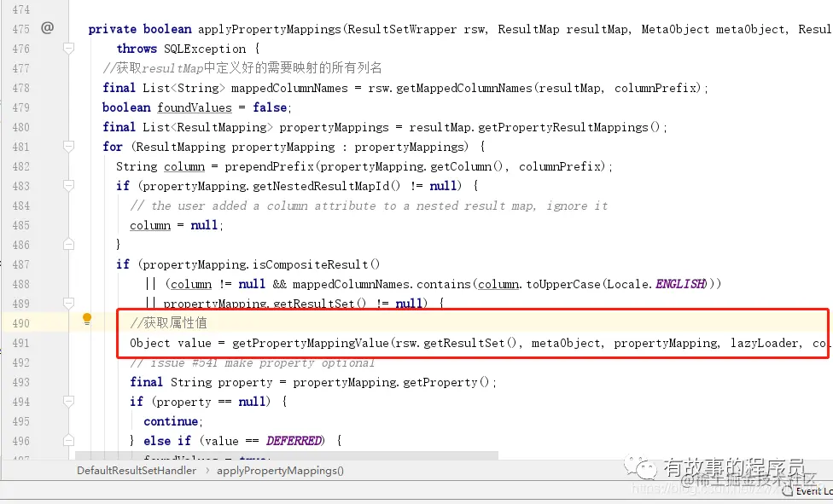Click getNestedResultMapId() on line 483
Image resolution: width=833 pixels, height=504 pixels.
click(x=327, y=186)
